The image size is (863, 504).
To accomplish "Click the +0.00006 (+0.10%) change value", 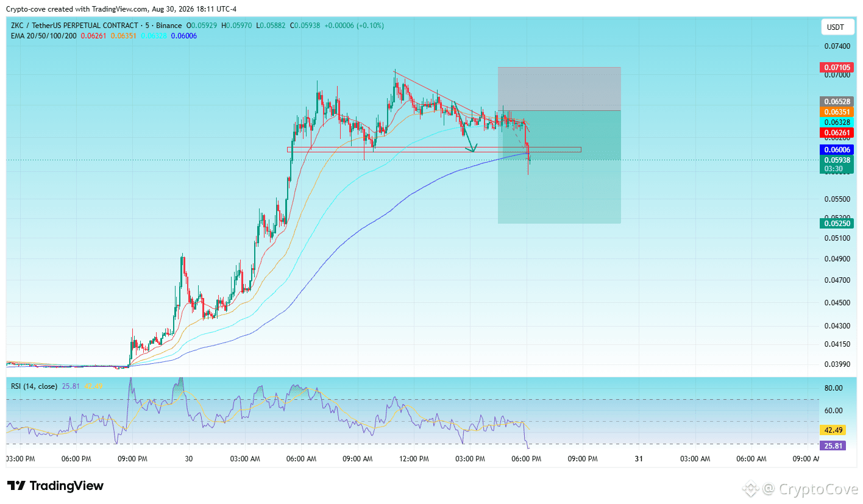I will (x=355, y=26).
